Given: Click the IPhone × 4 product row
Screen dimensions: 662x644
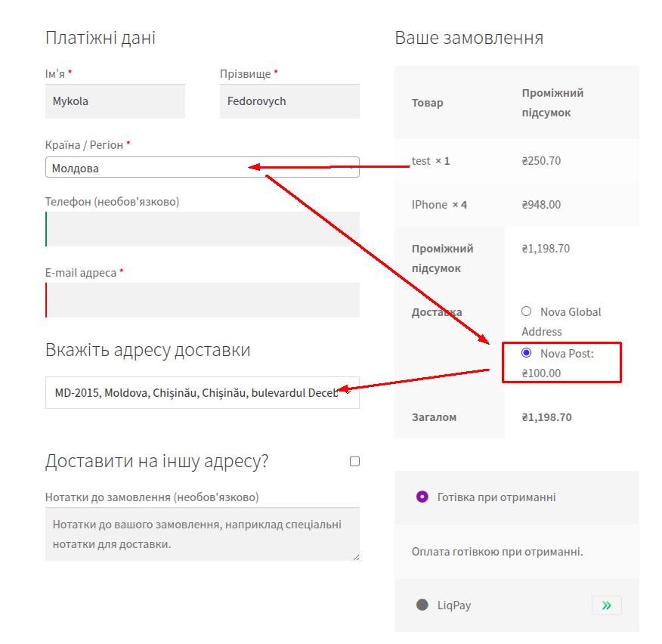Looking at the screenshot, I should 438,205.
